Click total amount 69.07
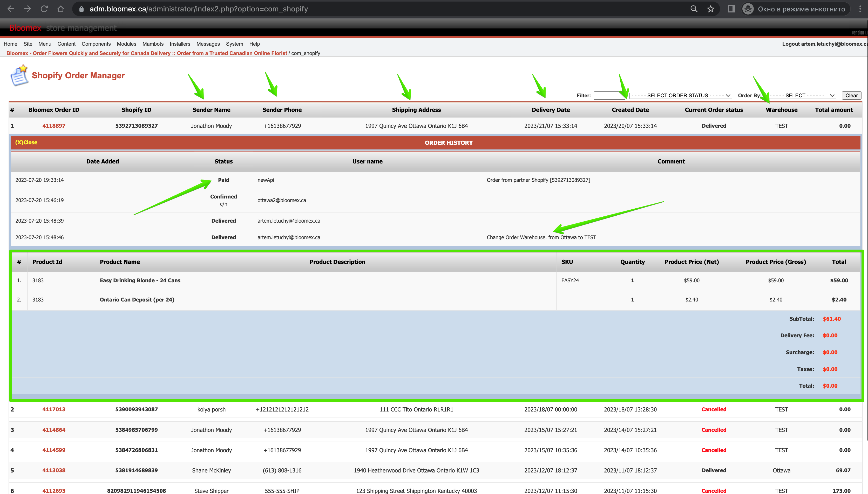868x494 pixels. [x=843, y=471]
